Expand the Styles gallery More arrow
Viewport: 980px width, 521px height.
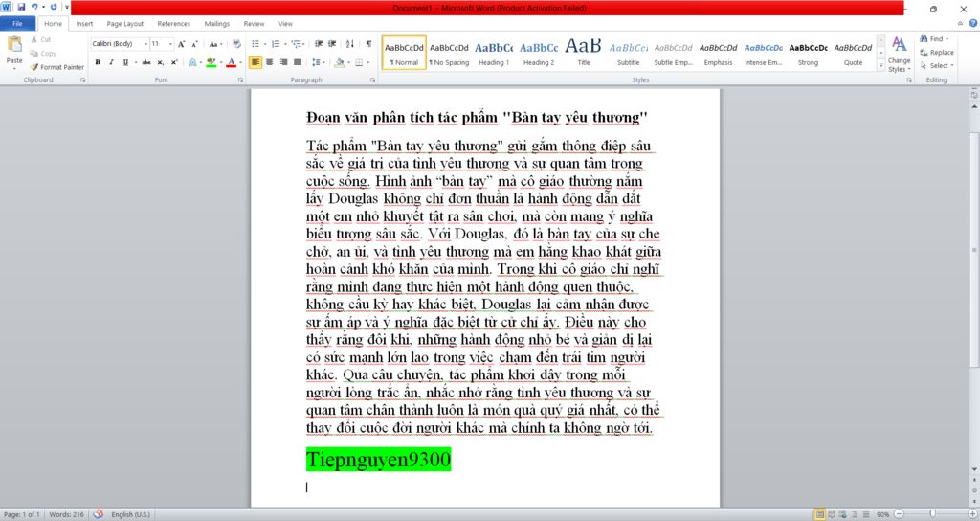pos(881,65)
